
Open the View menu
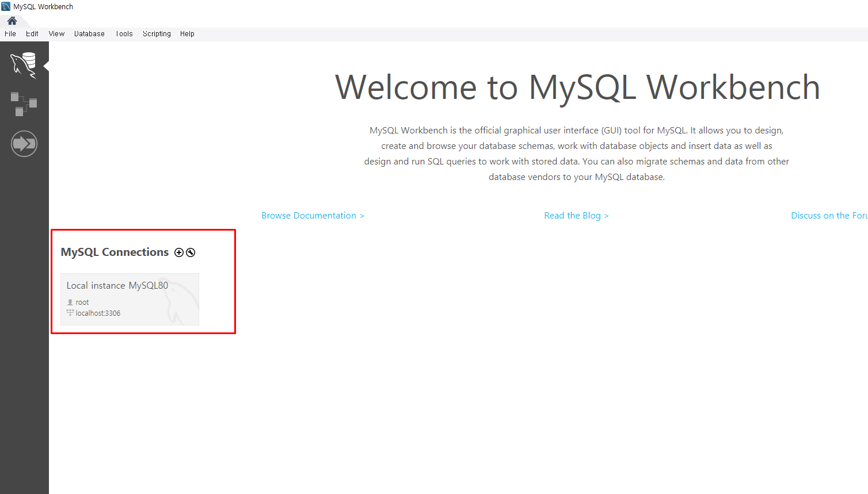pyautogui.click(x=56, y=34)
